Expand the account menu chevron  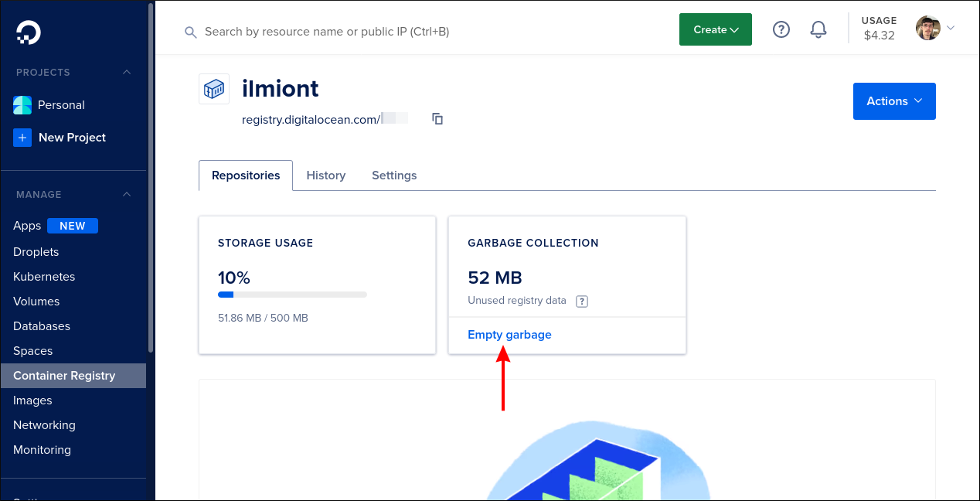click(951, 29)
